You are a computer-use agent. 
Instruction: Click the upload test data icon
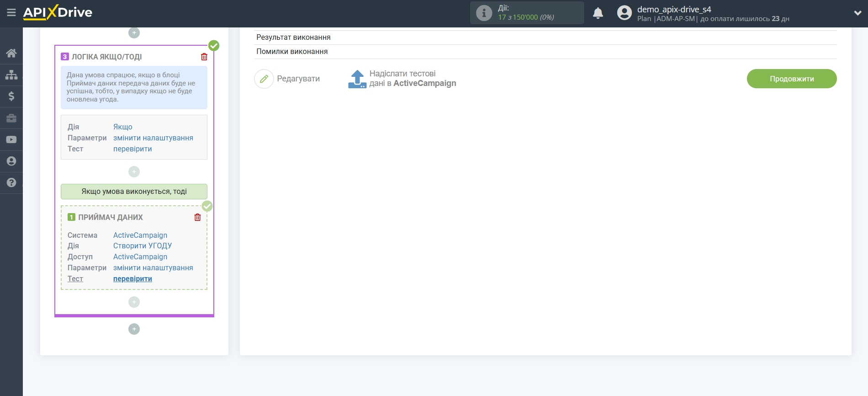(x=357, y=79)
